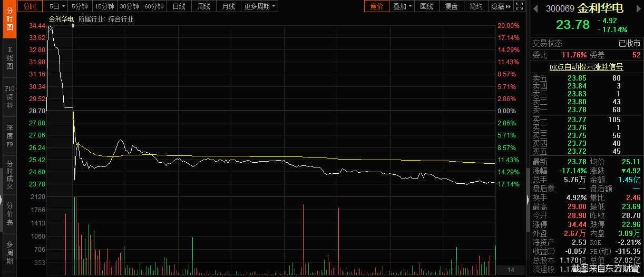Screen dimensions: 644x277
Task: Click the fullscreen expand icon in toolbar
Action: click(x=519, y=6)
